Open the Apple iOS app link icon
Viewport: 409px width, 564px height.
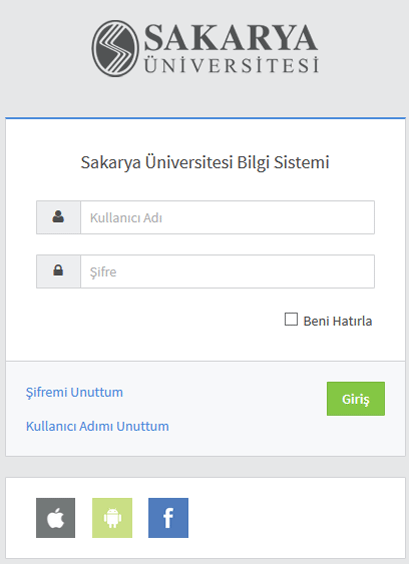55,518
